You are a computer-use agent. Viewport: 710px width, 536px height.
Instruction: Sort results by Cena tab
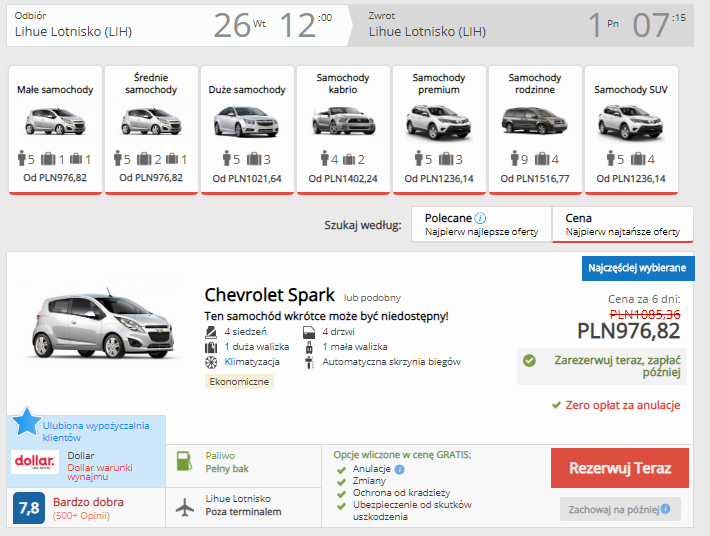coord(622,225)
